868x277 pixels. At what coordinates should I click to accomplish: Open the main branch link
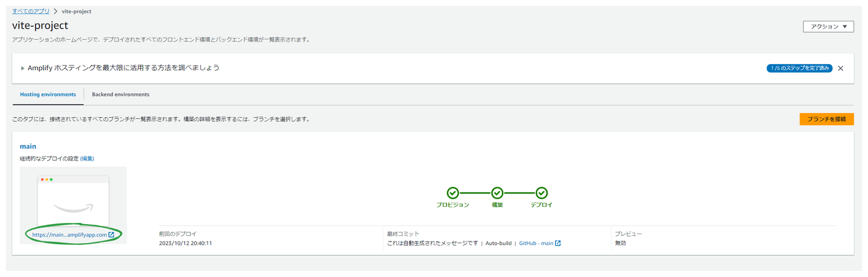28,146
